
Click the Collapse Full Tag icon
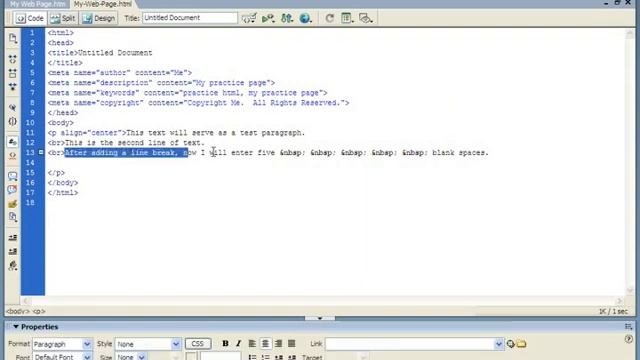[x=13, y=60]
